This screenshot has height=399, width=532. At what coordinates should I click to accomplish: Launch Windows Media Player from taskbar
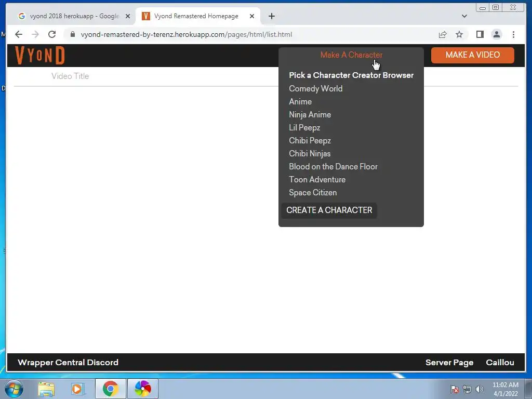pyautogui.click(x=77, y=389)
